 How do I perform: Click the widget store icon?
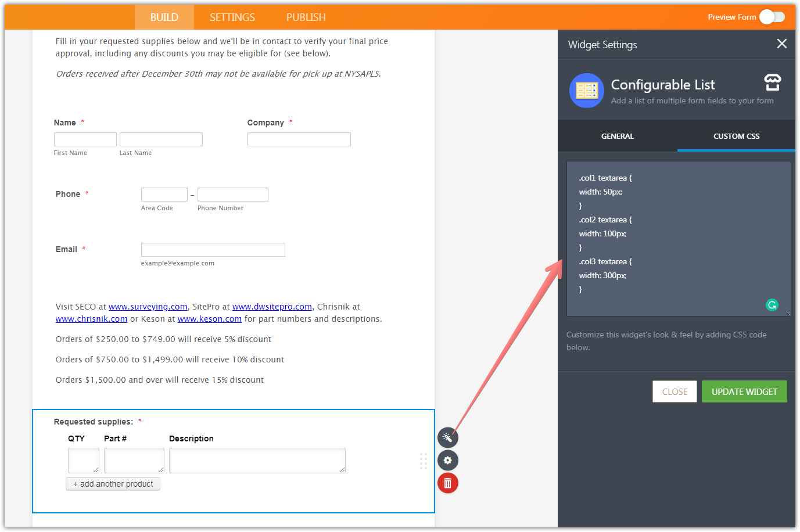[x=772, y=82]
